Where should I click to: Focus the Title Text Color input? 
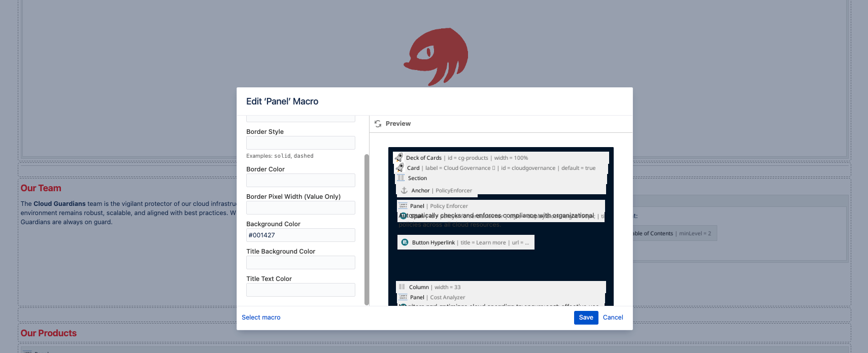pyautogui.click(x=301, y=290)
